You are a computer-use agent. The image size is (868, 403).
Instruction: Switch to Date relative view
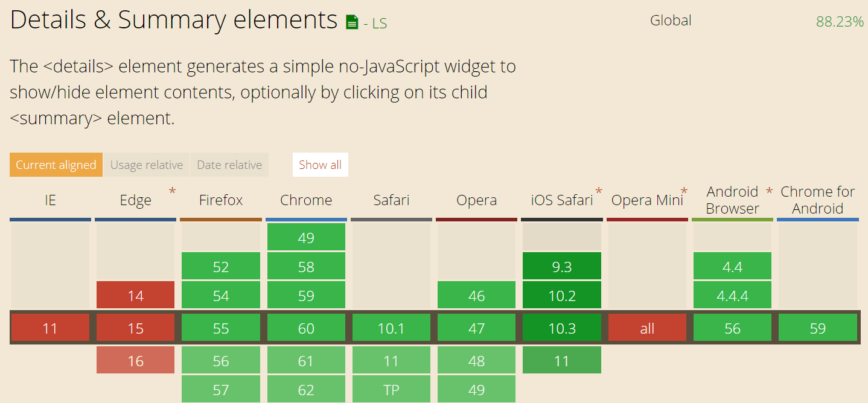pos(229,165)
